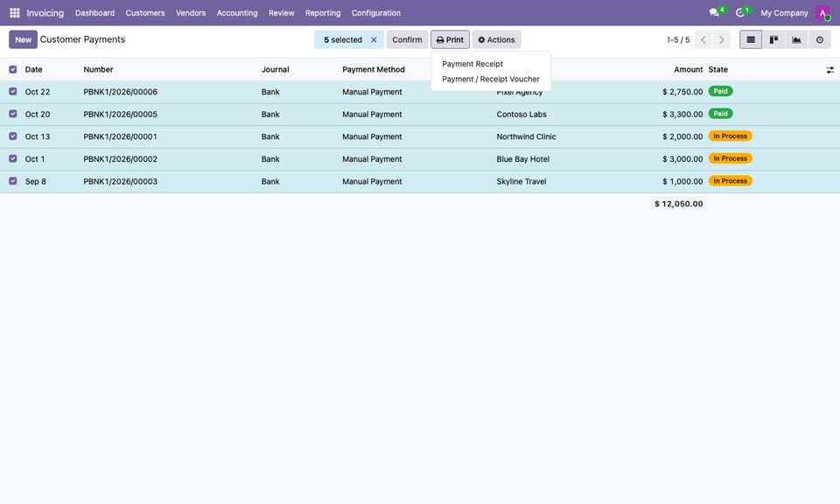Open the Blue Bay Hotel payment

pyautogui.click(x=420, y=159)
